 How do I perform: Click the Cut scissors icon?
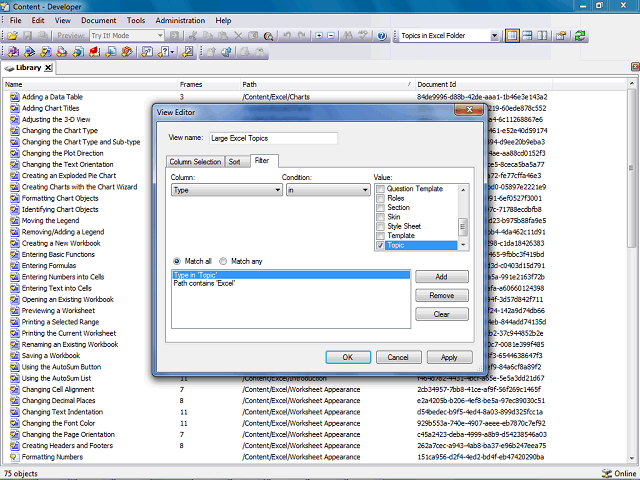[193, 36]
